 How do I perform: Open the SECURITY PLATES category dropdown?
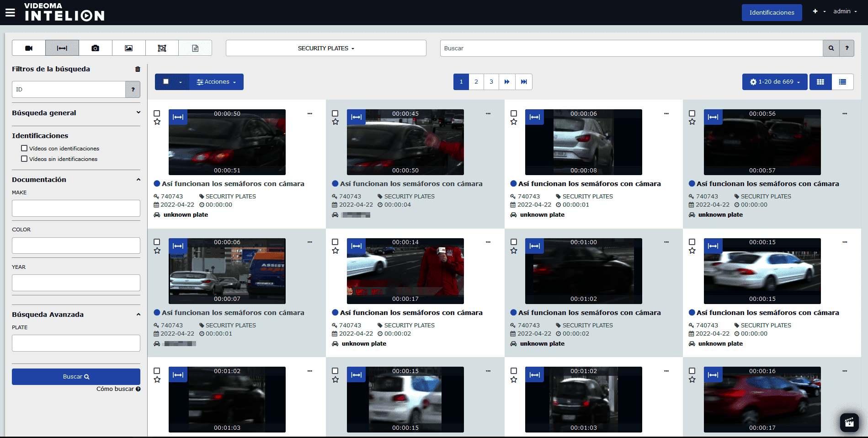325,48
